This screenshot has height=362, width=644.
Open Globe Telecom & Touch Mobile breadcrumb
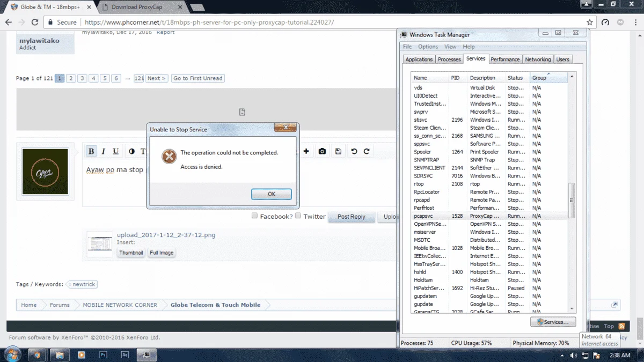[215, 305]
